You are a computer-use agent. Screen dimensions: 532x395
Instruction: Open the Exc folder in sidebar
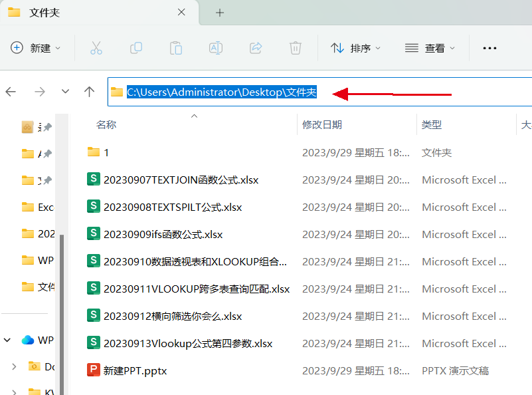tap(38, 207)
